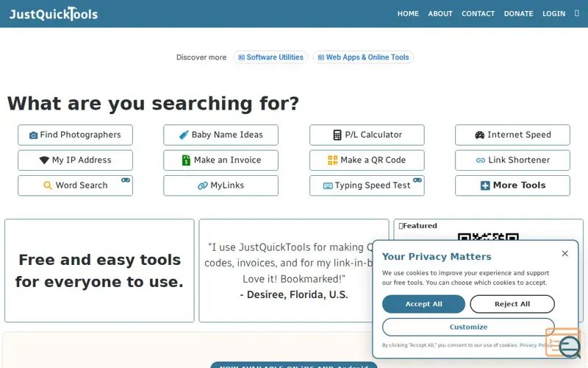Customize cookie preferences

tap(468, 327)
